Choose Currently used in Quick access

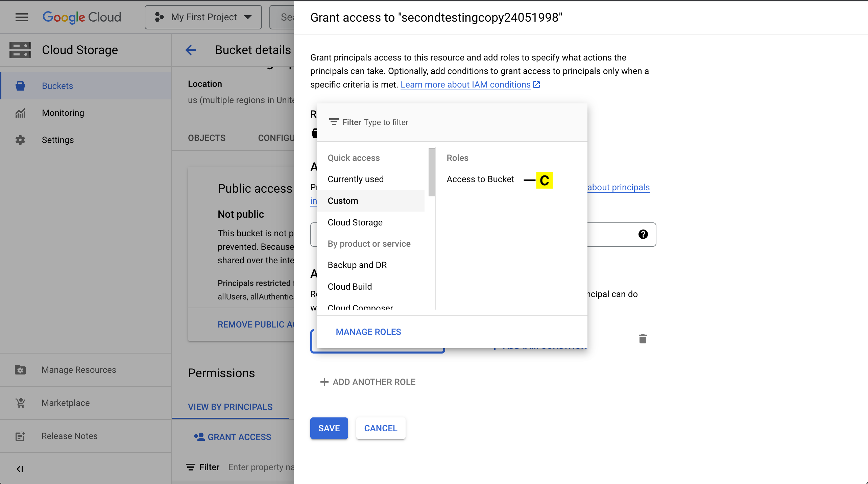coord(356,179)
